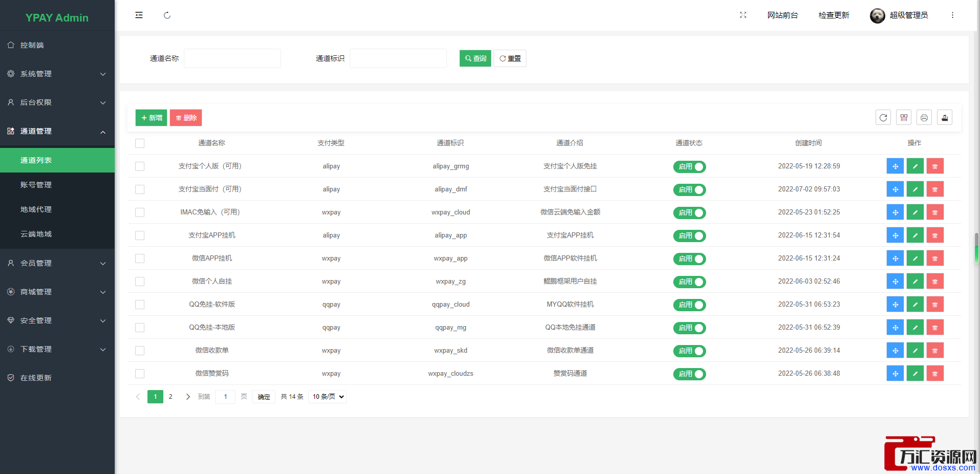The height and width of the screenshot is (474, 980).
Task: Open the 10 条/页 page size dropdown
Action: [x=328, y=397]
